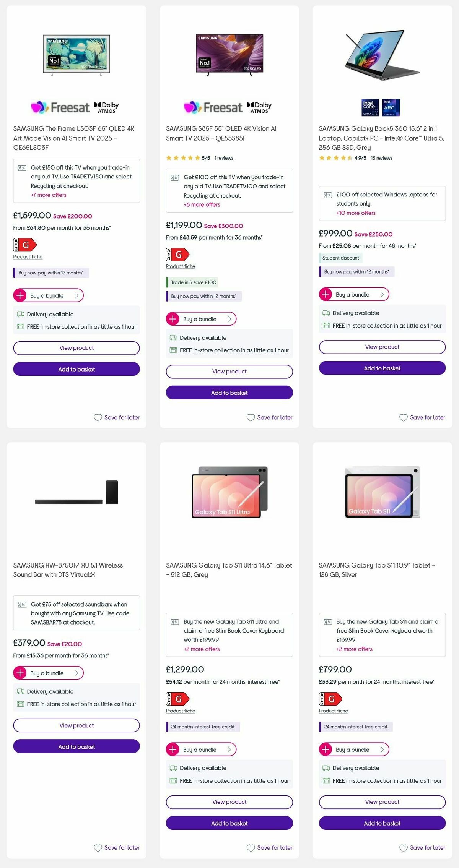
Task: Click the calendar collection icon on the Galaxy Book5 card
Action: click(326, 326)
